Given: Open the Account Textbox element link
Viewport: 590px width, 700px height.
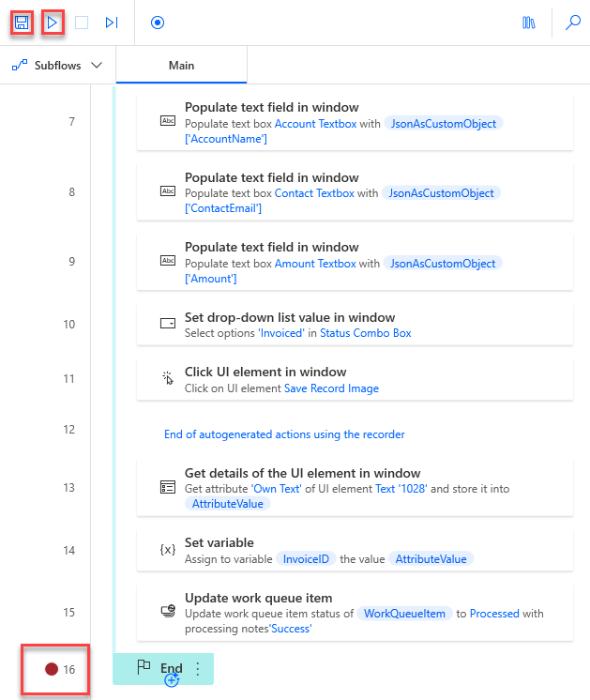Looking at the screenshot, I should 315,124.
